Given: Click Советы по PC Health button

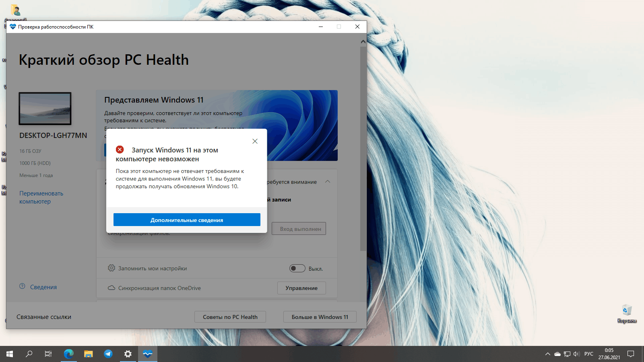Looking at the screenshot, I should (x=230, y=317).
